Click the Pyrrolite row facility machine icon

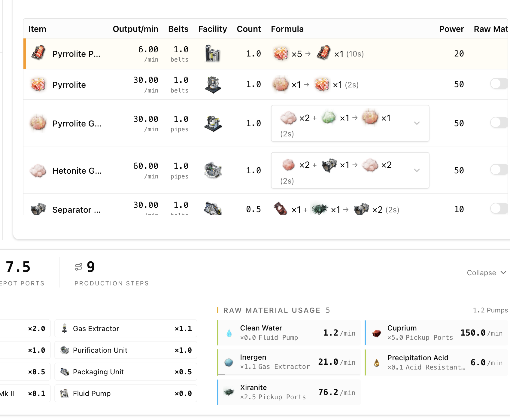tap(213, 84)
